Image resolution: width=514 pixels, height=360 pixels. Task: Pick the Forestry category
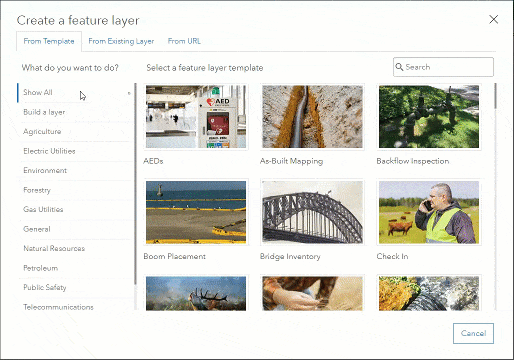coord(75,190)
